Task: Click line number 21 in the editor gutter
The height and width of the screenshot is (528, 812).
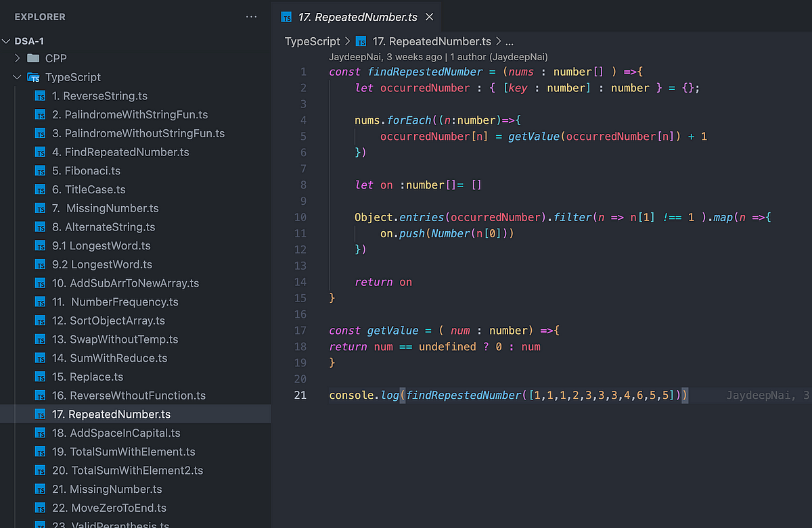Action: (300, 395)
